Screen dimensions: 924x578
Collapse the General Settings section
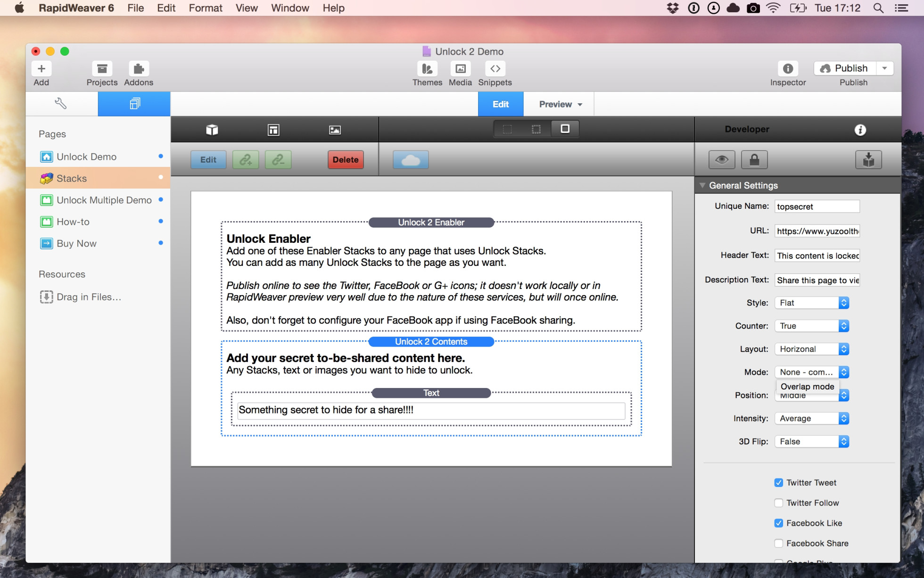coord(702,185)
